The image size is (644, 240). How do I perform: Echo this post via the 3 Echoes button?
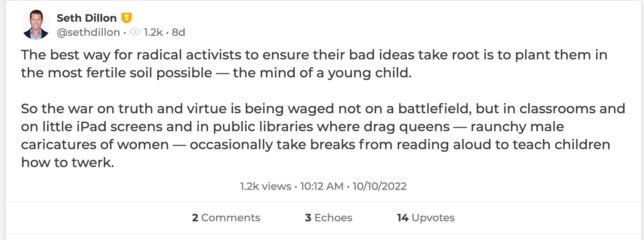328,218
